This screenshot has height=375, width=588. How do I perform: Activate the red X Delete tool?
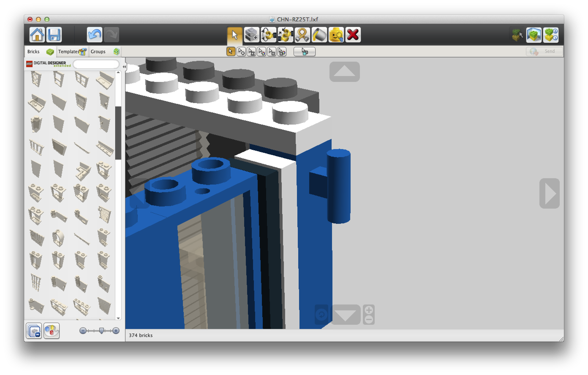tap(353, 35)
